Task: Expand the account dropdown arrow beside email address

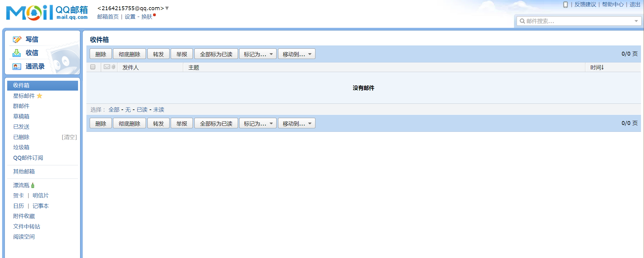Action: [x=167, y=8]
